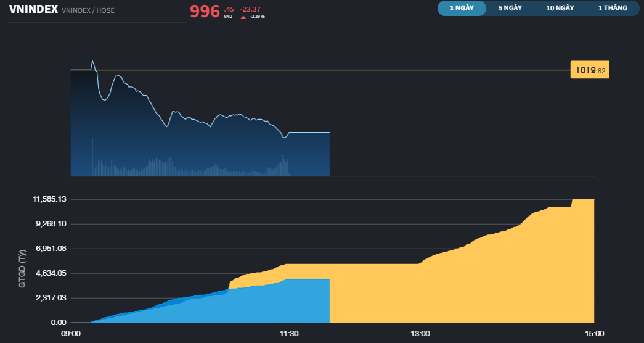Click the 4,634.05 axis label
644x343 pixels.
pyautogui.click(x=51, y=273)
